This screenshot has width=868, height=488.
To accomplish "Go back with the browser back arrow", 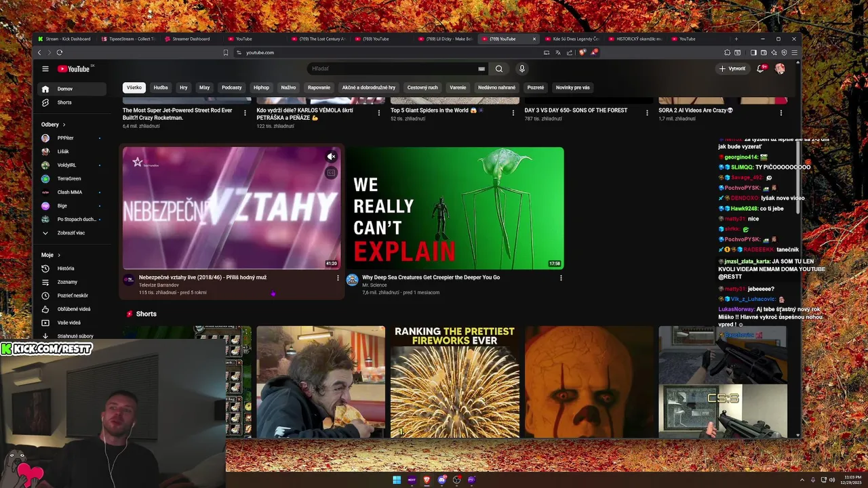I will click(x=39, y=52).
